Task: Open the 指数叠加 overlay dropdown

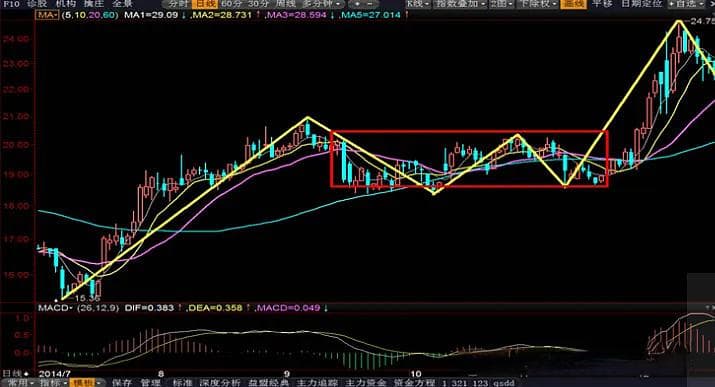Action: pos(460,4)
